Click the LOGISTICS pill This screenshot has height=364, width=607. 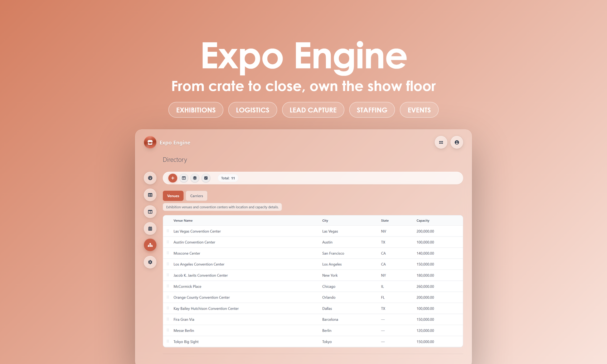tap(253, 110)
